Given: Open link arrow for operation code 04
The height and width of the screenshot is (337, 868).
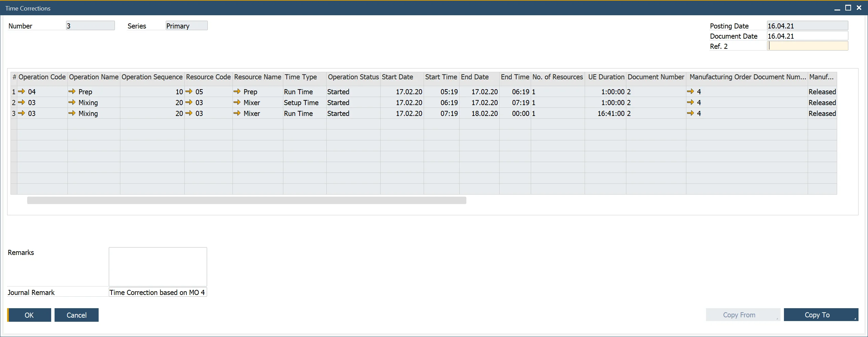Looking at the screenshot, I should click(x=22, y=92).
